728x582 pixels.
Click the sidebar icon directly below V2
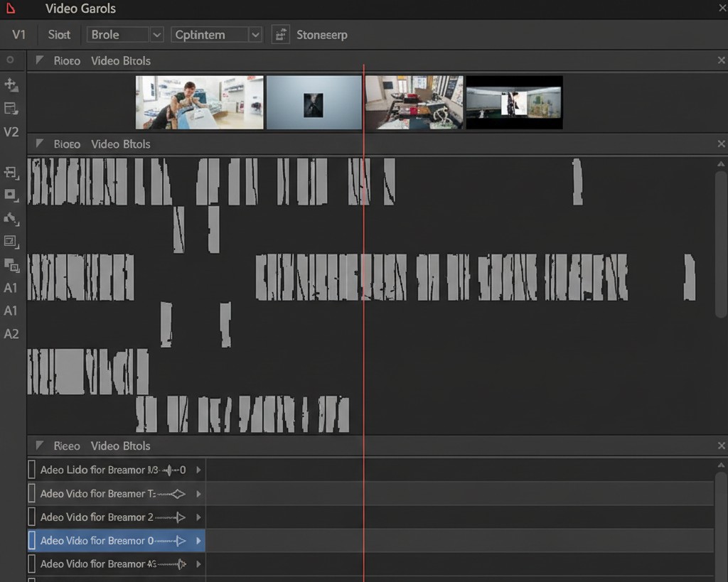[x=11, y=172]
